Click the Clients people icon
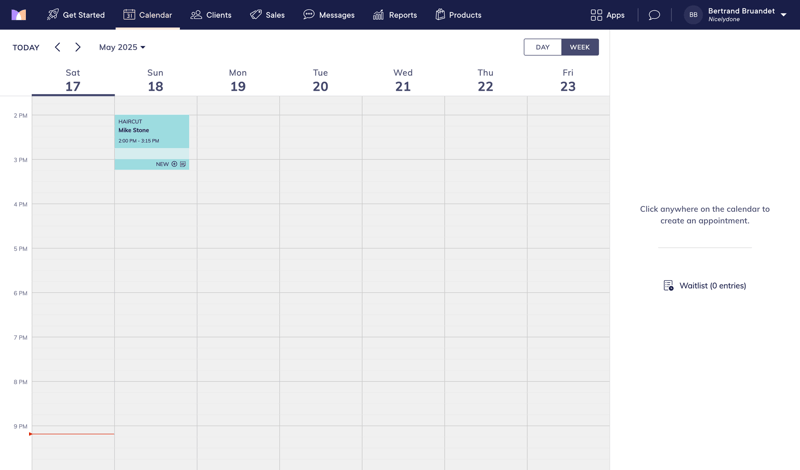 [x=196, y=15]
